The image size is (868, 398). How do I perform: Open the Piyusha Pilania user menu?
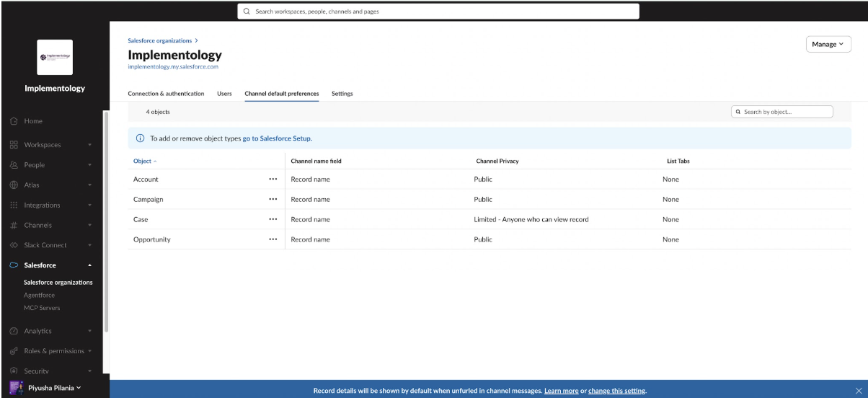54,387
